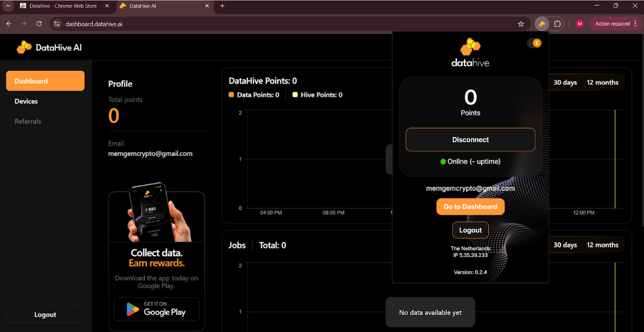Toggle the Hive Points legend series

[317, 95]
